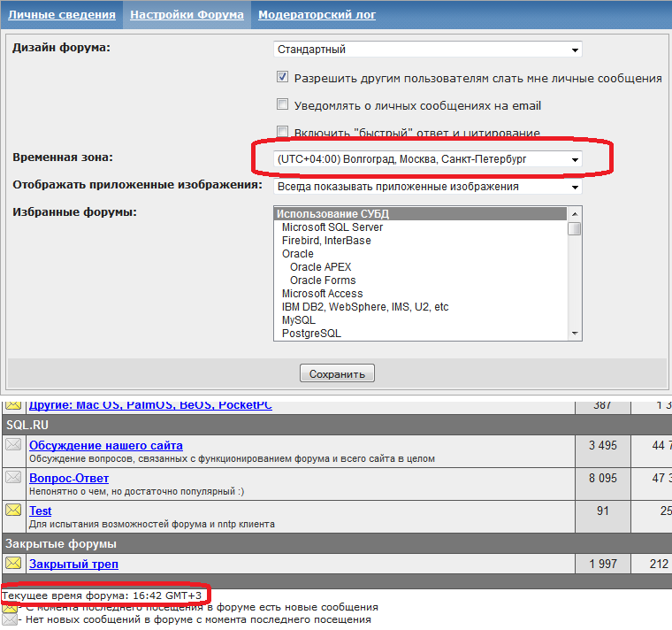
Task: Click the Сохранить button
Action: coord(337,373)
